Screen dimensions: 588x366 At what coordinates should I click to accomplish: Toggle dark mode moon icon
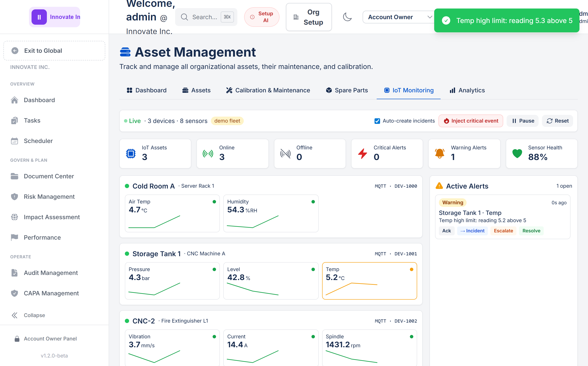coord(347,17)
